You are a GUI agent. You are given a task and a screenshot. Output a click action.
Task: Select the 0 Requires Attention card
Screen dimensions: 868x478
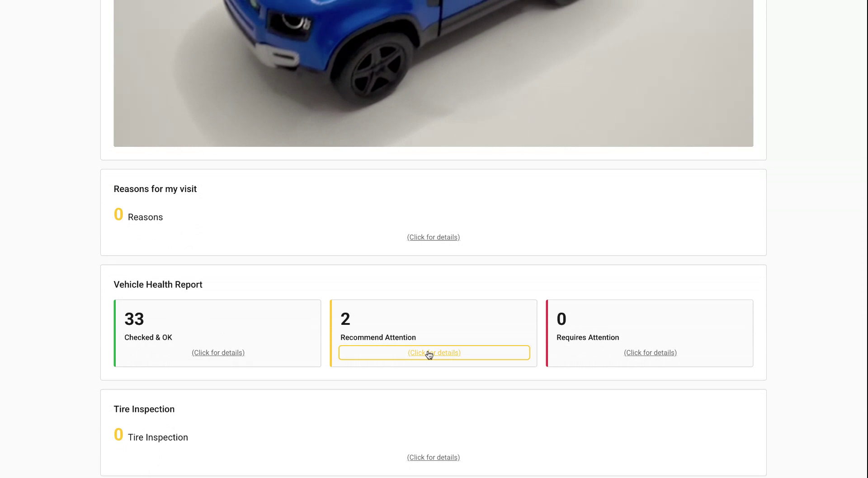click(649, 321)
